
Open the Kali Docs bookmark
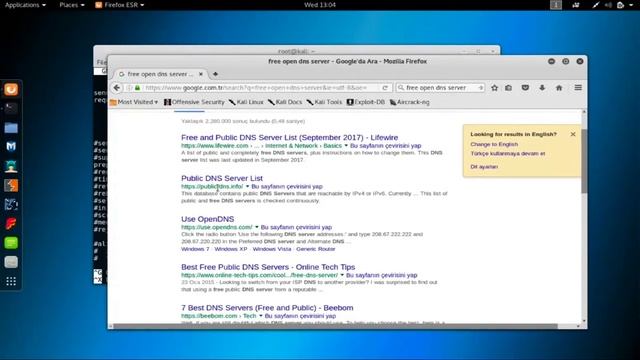pyautogui.click(x=285, y=102)
